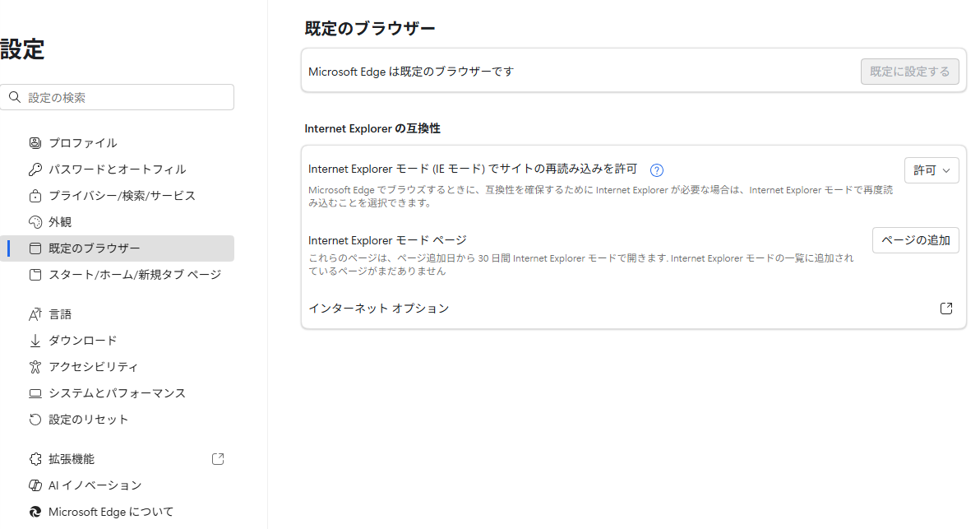
Task: Click the help question mark beside IE モード
Action: tap(656, 170)
